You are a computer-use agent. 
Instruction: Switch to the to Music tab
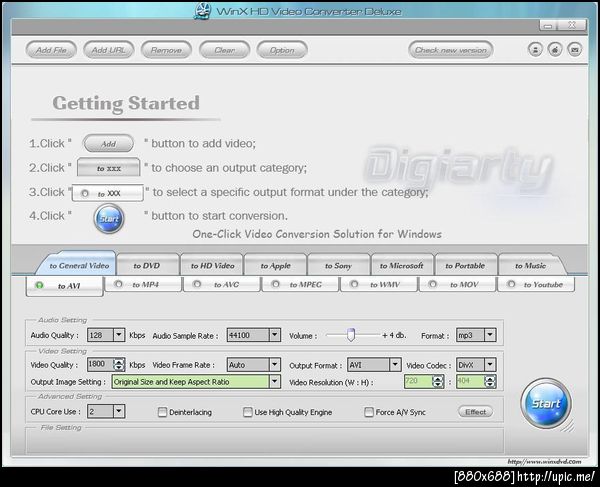click(x=530, y=265)
